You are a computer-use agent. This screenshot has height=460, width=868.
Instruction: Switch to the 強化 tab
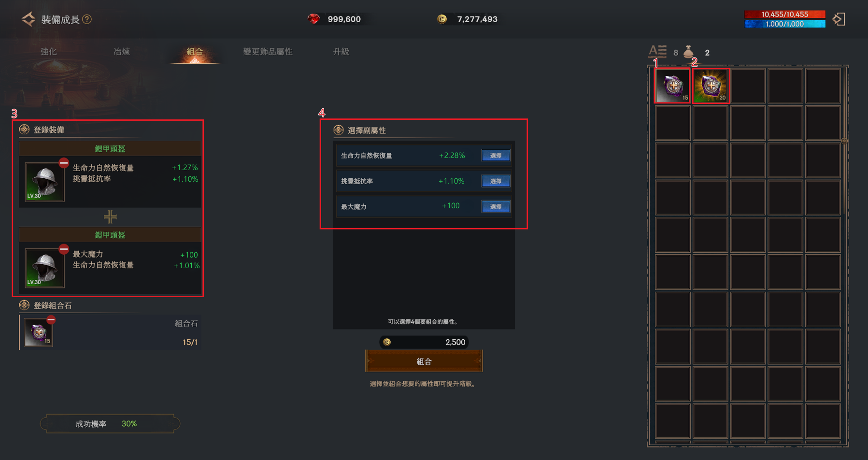click(48, 52)
